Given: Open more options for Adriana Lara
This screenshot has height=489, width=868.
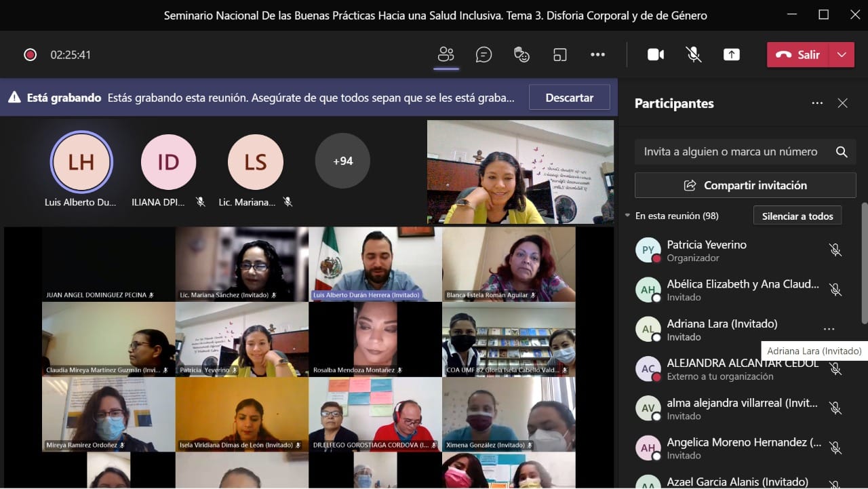Looking at the screenshot, I should pyautogui.click(x=829, y=330).
